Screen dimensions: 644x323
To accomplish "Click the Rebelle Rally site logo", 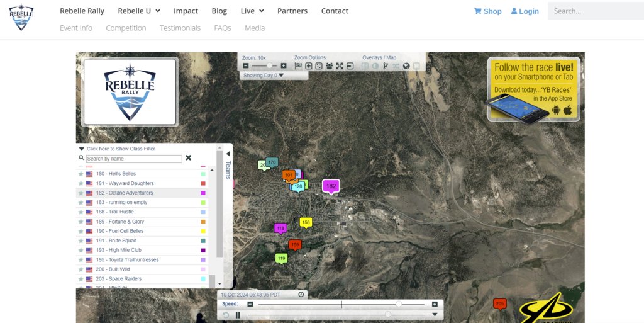I will coord(21,18).
